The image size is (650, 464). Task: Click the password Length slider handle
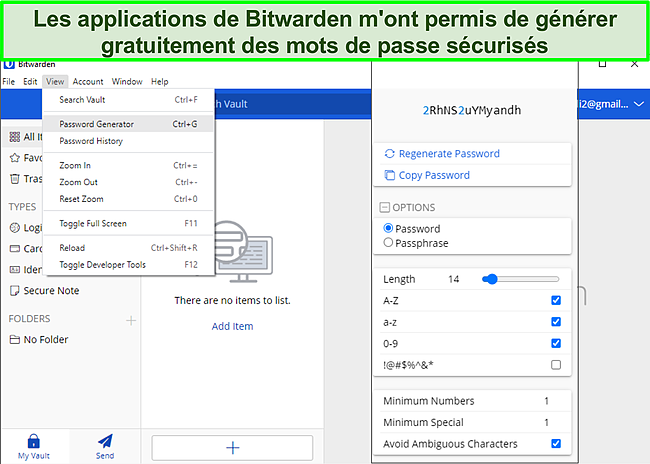click(x=491, y=279)
